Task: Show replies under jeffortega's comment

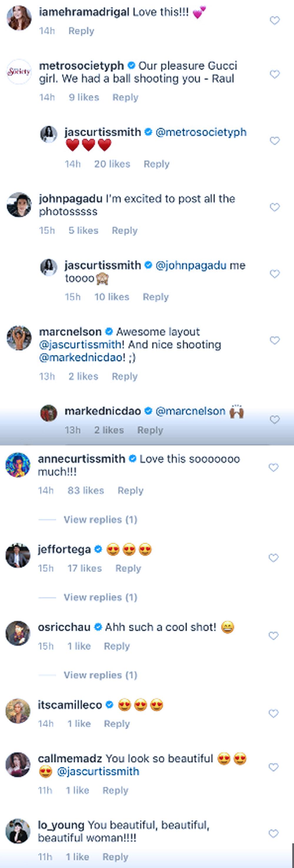Action: (x=100, y=597)
